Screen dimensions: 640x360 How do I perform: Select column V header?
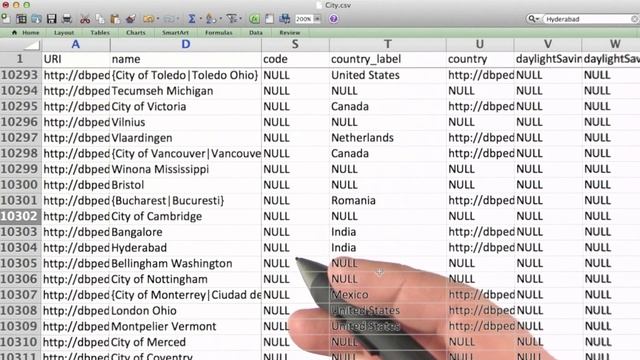548,44
